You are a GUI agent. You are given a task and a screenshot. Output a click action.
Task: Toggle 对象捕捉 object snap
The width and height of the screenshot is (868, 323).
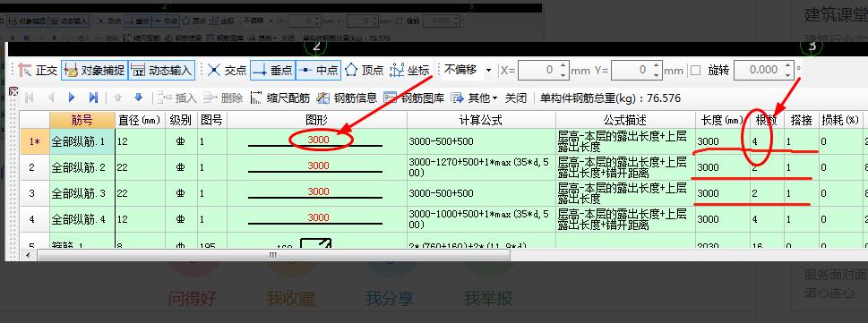[94, 71]
